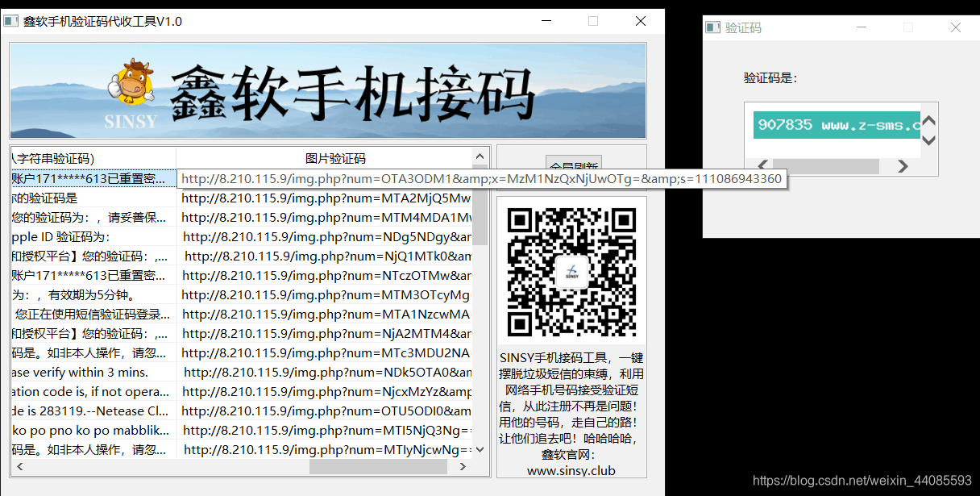Image resolution: width=980 pixels, height=496 pixels.
Task: Select the URL cell with num=NDk5OTA0
Action: pyautogui.click(x=324, y=372)
